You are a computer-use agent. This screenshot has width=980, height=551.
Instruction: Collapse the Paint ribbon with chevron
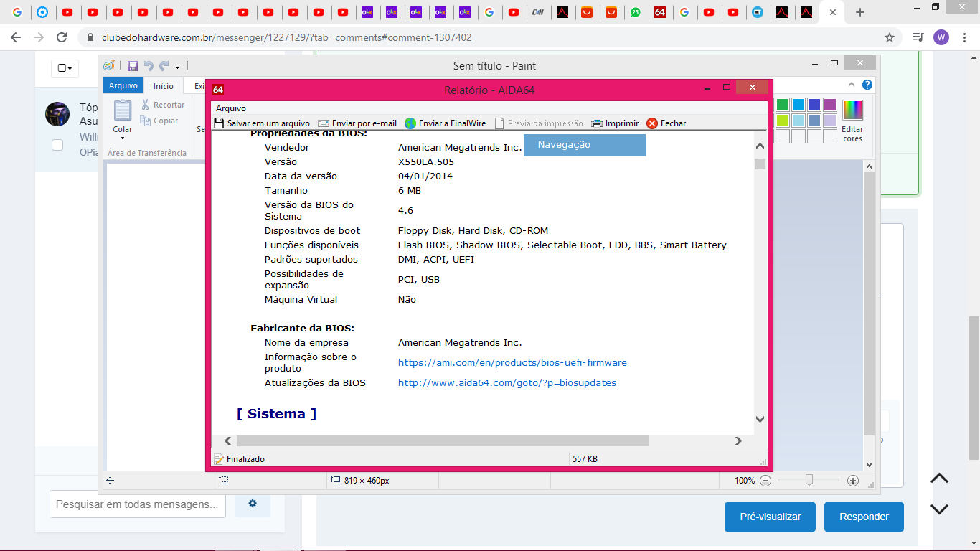pyautogui.click(x=852, y=85)
